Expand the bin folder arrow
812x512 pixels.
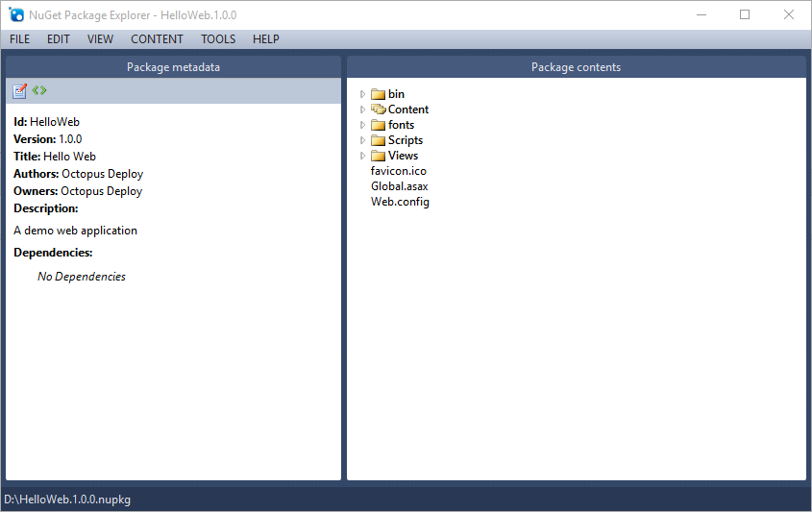(x=362, y=94)
